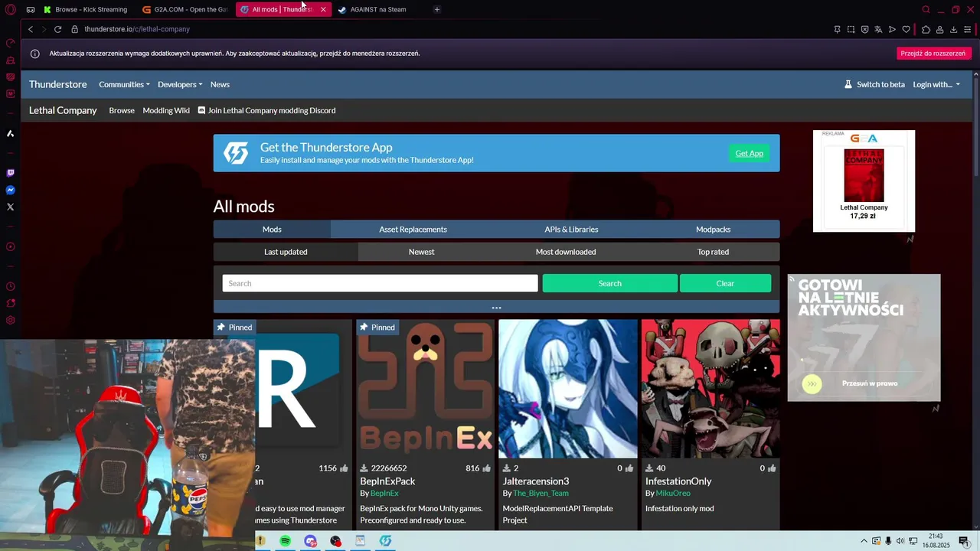Screen dimensions: 980x551
Task: Click the address bar URL field
Action: (452, 29)
